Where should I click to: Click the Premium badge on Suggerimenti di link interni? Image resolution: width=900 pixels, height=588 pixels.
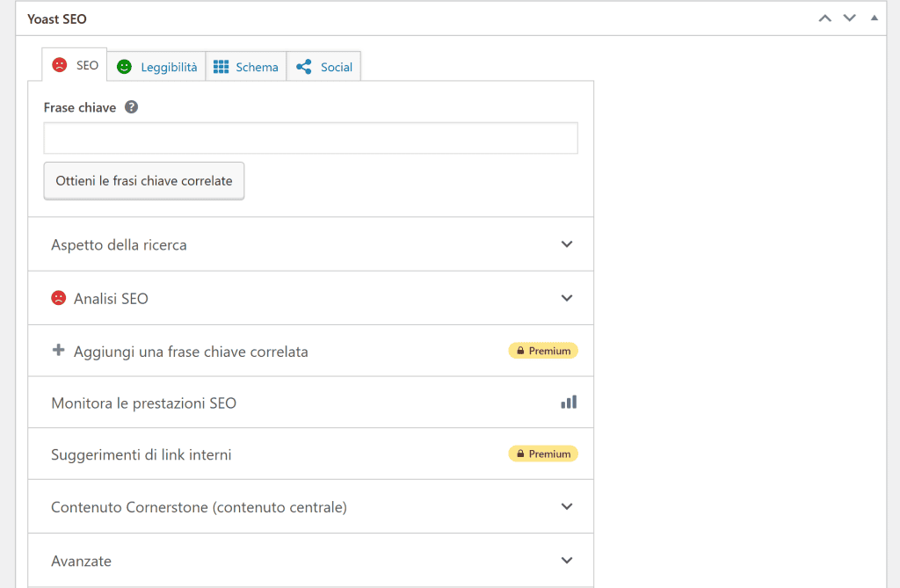[543, 454]
